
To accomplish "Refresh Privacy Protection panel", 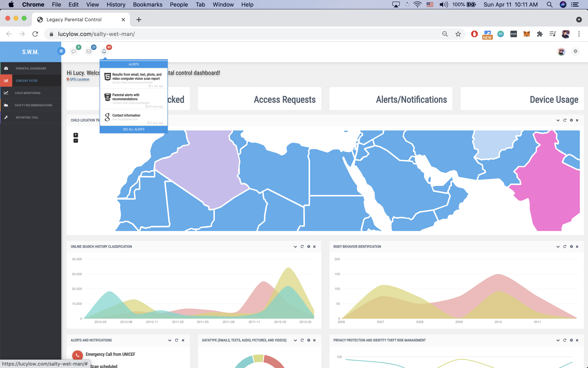I will click(x=565, y=340).
